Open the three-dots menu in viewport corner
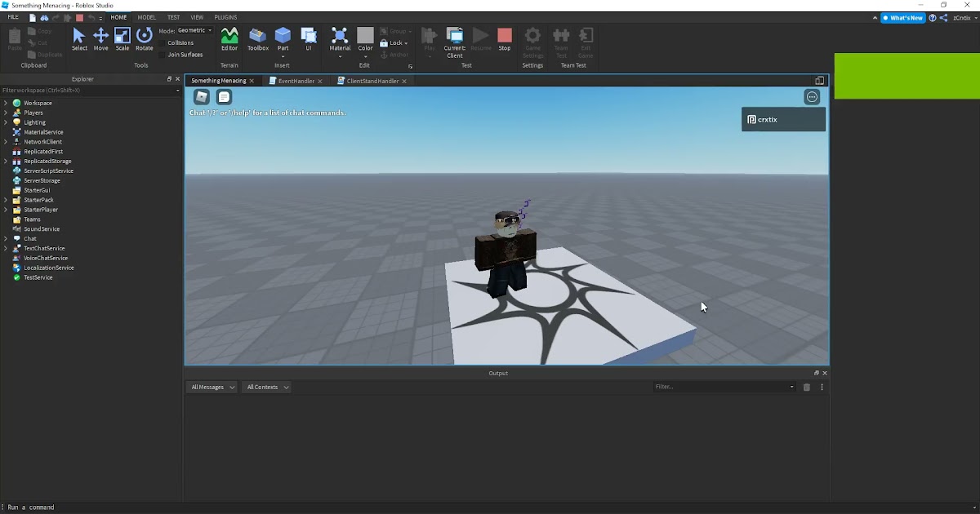This screenshot has height=514, width=980. point(812,97)
